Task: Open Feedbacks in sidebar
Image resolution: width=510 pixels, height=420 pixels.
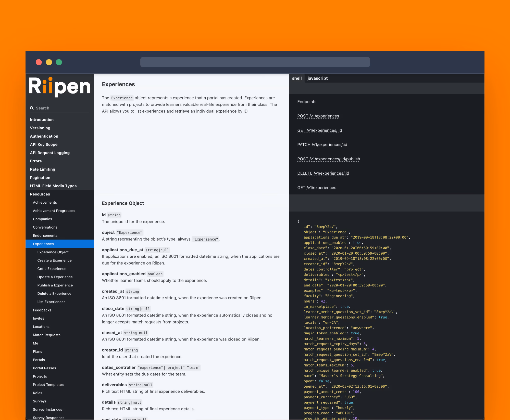Action: pyautogui.click(x=42, y=310)
